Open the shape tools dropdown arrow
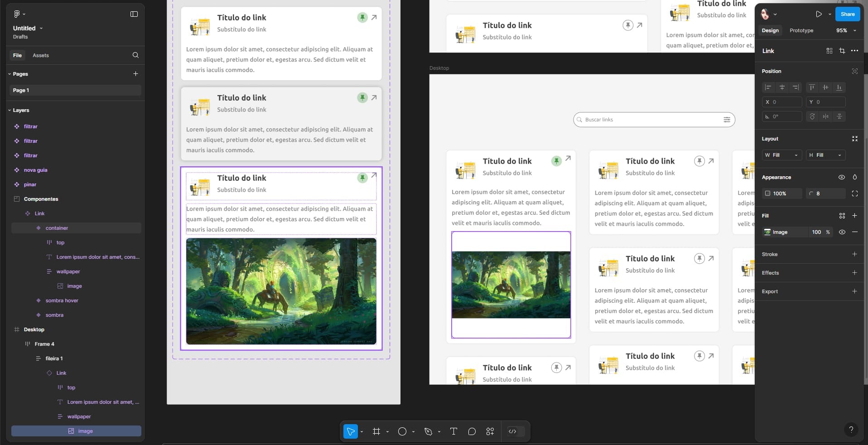 [x=413, y=432]
